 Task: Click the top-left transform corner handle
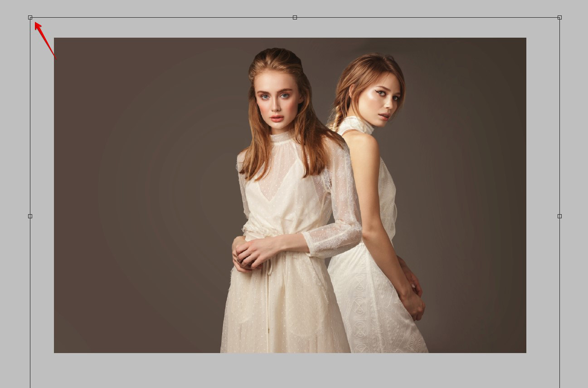30,18
